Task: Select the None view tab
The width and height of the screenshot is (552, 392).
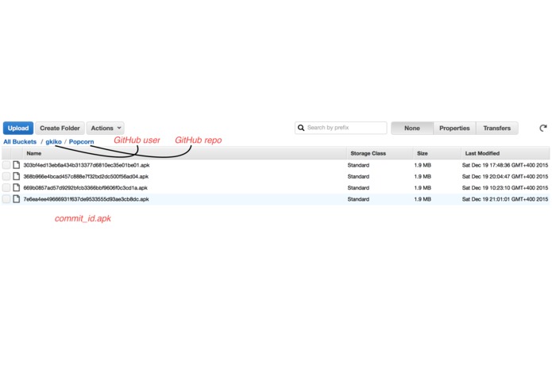Action: click(x=412, y=128)
